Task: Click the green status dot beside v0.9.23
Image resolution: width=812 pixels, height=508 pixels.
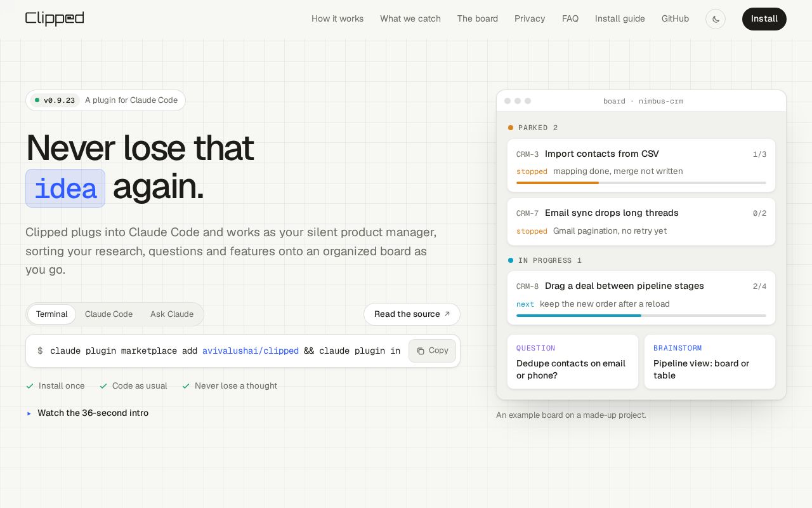Action: (x=37, y=100)
